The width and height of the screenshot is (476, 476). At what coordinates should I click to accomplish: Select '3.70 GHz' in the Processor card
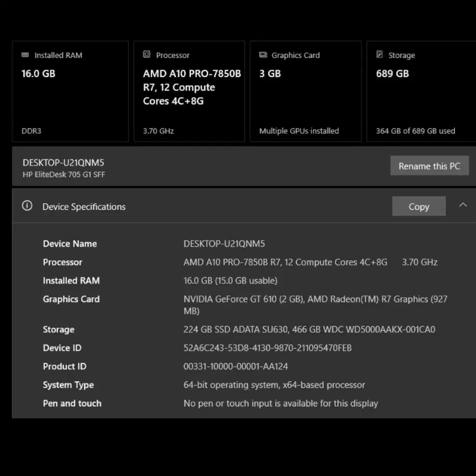(158, 131)
